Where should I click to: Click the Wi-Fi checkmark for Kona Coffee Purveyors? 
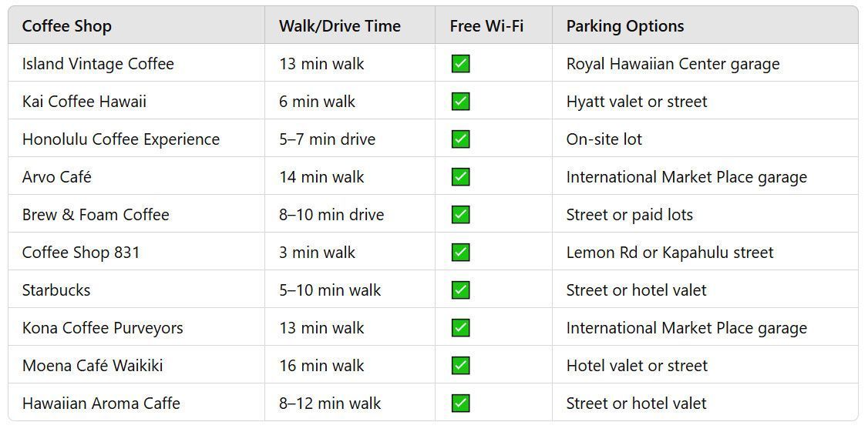pyautogui.click(x=460, y=327)
